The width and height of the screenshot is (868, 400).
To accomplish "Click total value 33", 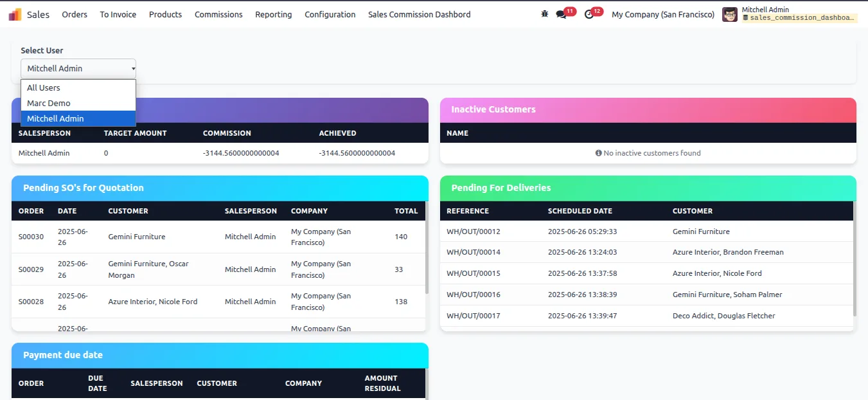I will click(399, 269).
